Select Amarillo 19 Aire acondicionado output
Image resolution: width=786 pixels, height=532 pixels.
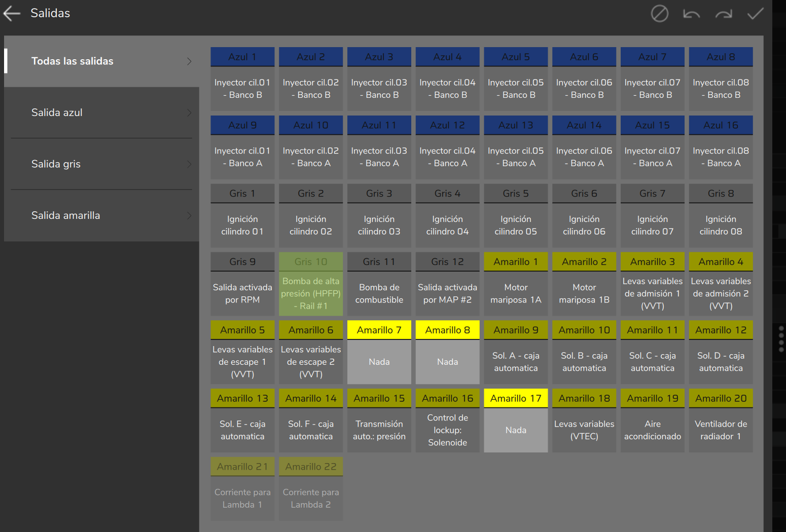[653, 421]
